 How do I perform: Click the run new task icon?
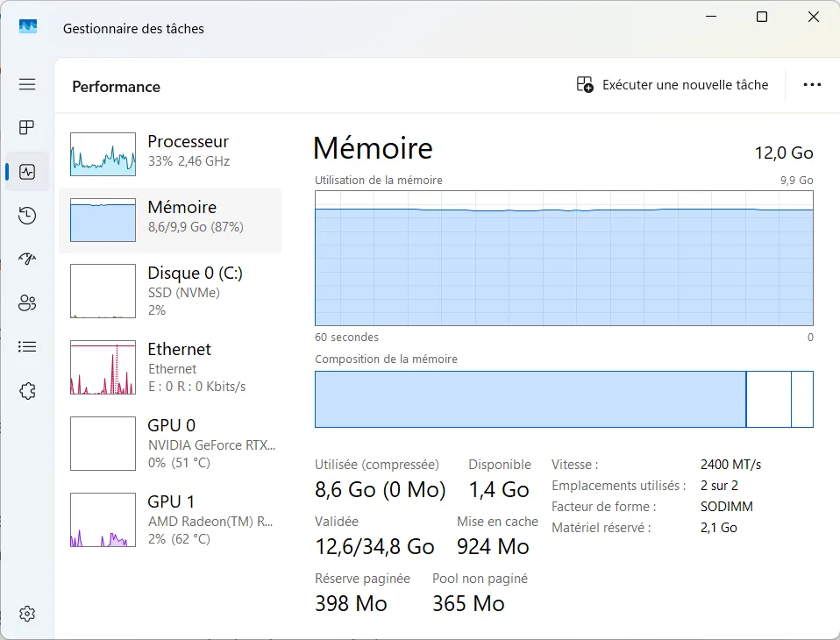pos(585,85)
